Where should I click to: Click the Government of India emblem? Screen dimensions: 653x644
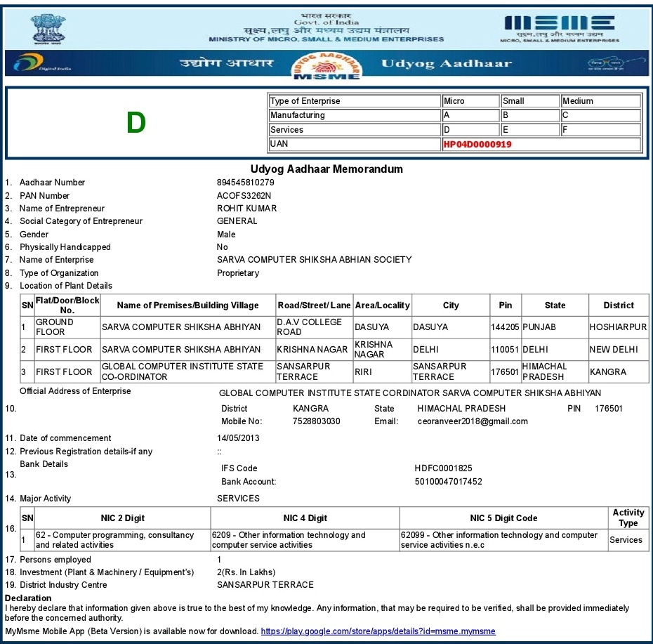pyautogui.click(x=48, y=29)
